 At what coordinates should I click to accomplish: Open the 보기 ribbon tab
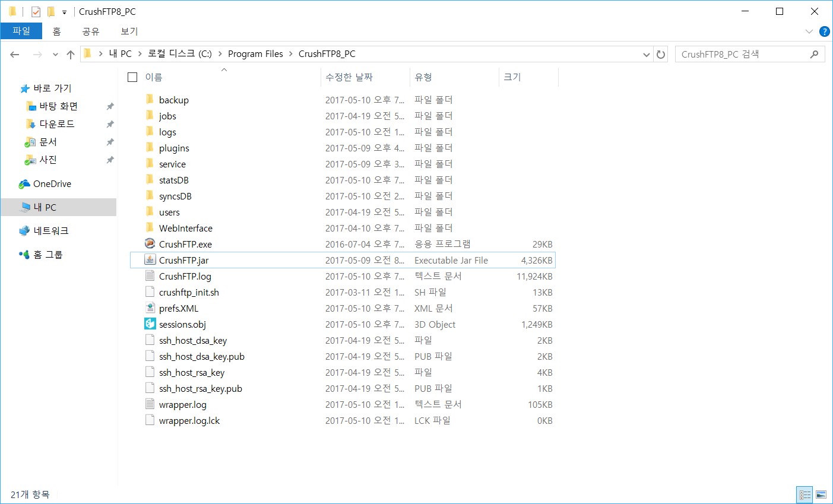(x=129, y=31)
